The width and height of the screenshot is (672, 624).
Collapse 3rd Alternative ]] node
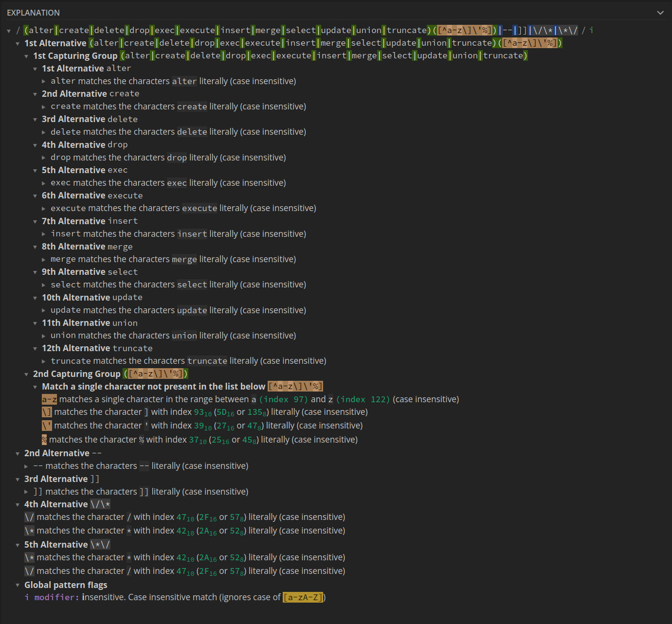(18, 479)
